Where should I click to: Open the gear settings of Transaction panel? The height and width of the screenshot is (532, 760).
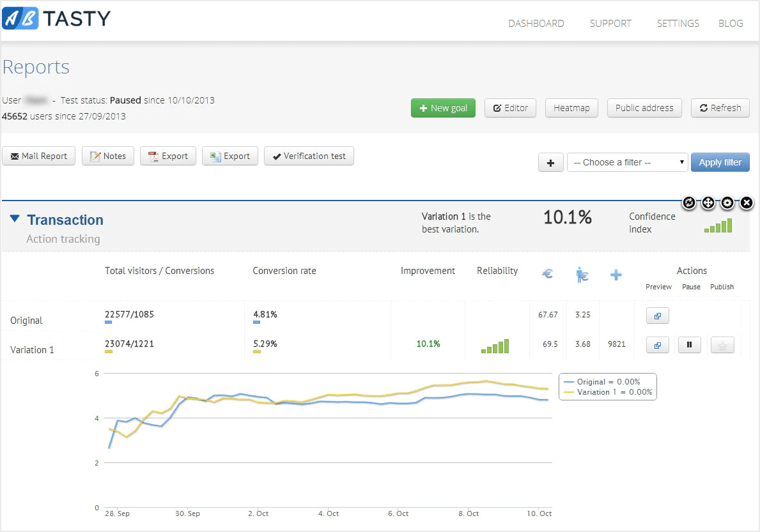[727, 203]
